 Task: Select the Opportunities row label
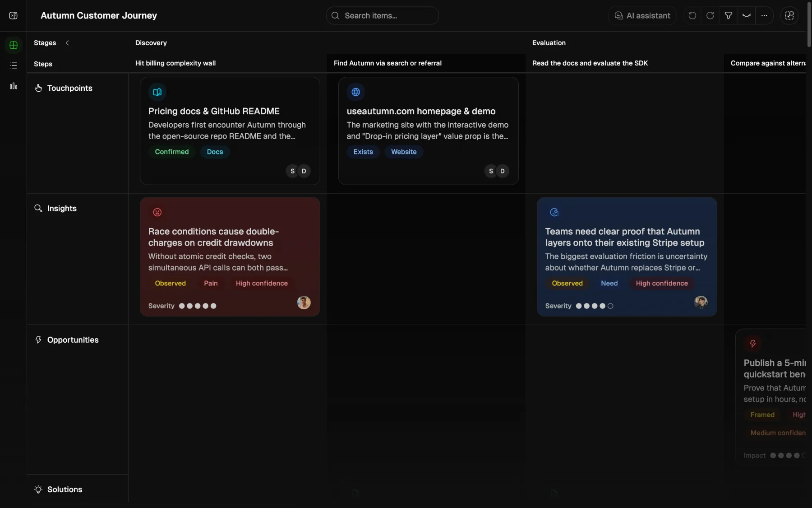coord(73,340)
